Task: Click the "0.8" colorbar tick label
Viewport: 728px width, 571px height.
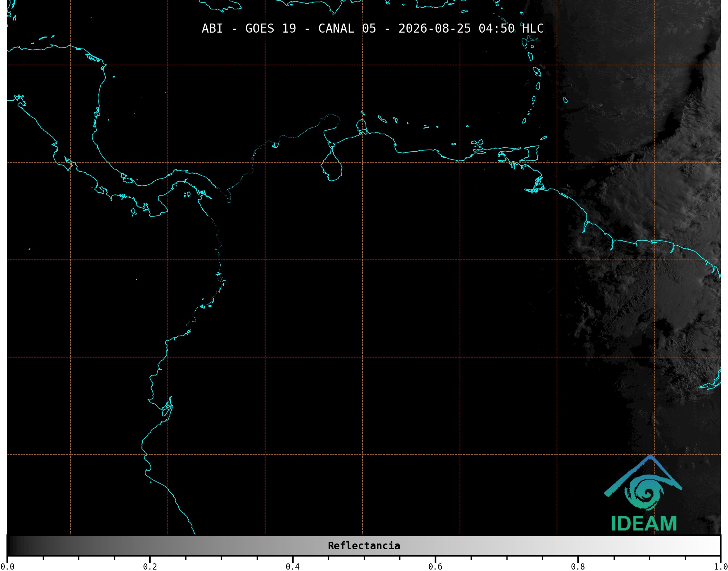Action: pyautogui.click(x=578, y=566)
